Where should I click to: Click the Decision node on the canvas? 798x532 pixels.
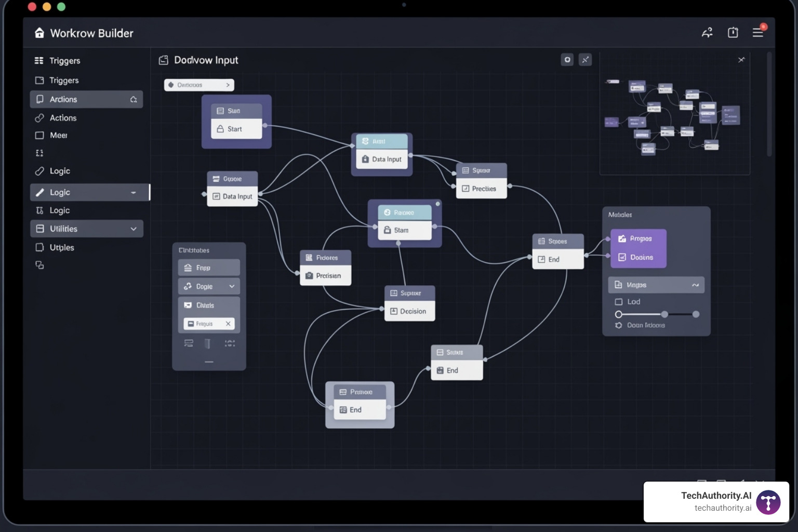409,311
